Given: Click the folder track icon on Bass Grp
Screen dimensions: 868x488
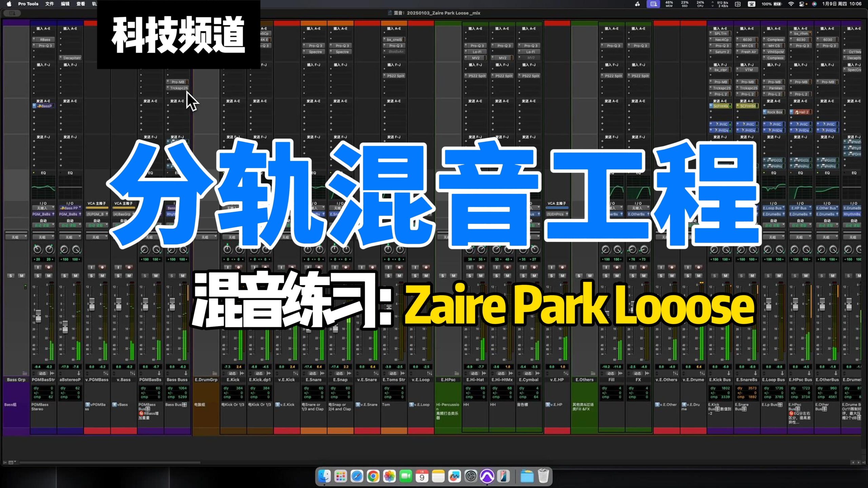Looking at the screenshot, I should 24,373.
